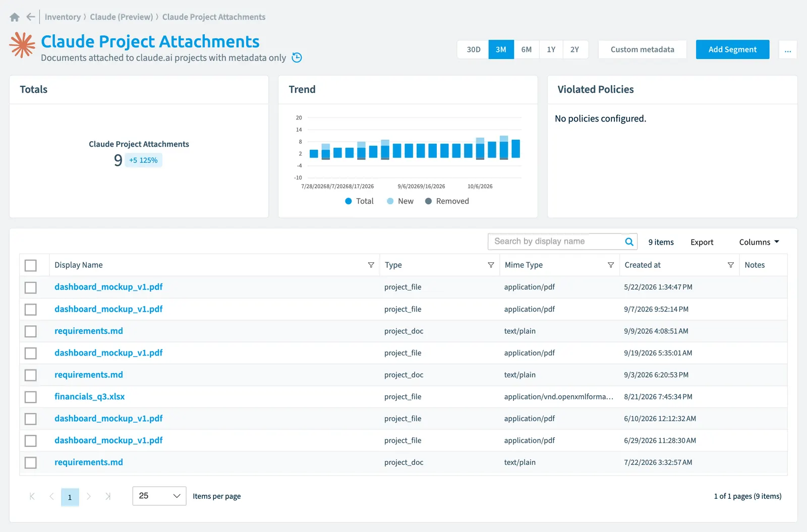Screen dimensions: 807x532
Task: Go to next page arrow
Action: (x=89, y=496)
